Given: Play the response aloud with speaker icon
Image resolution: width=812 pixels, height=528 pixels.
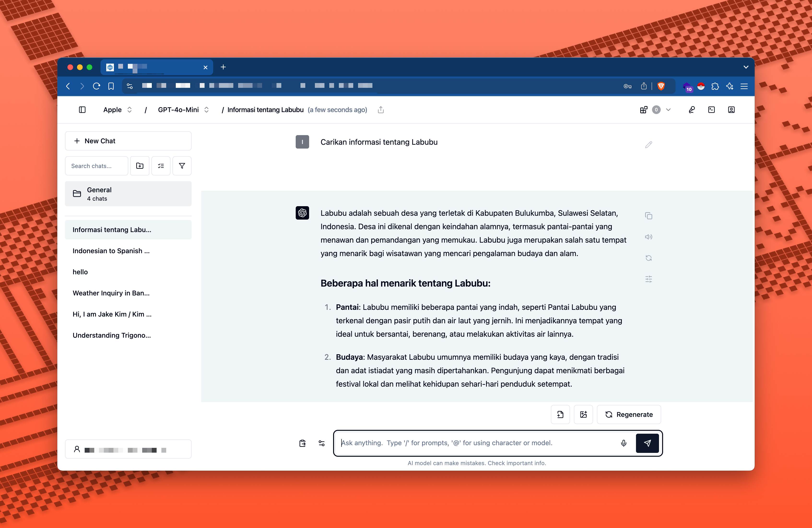Looking at the screenshot, I should 649,237.
